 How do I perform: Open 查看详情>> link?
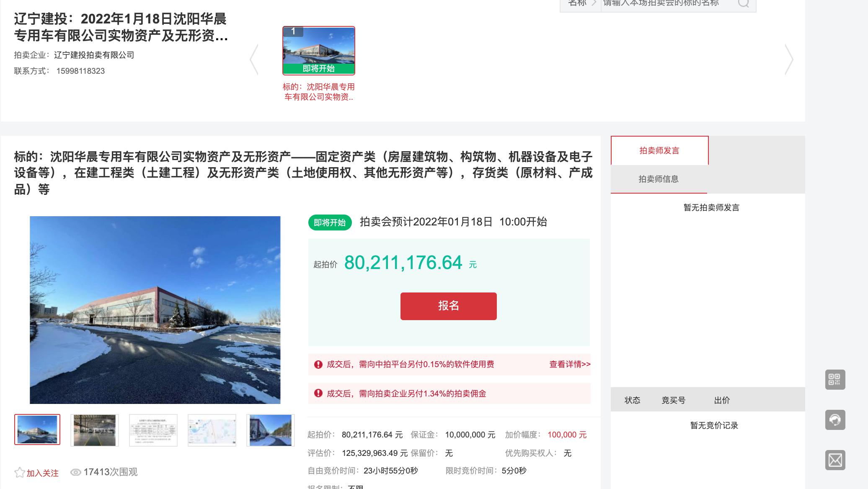(570, 365)
